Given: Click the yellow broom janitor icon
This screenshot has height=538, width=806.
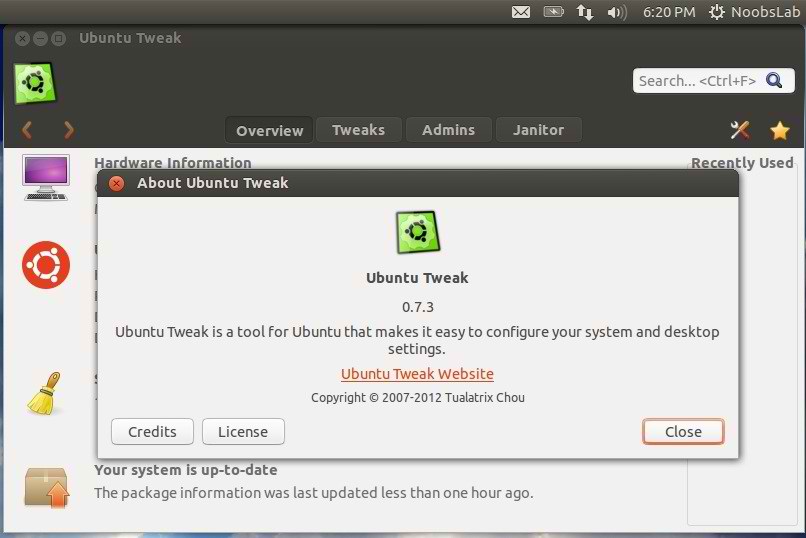Looking at the screenshot, I should coord(44,394).
